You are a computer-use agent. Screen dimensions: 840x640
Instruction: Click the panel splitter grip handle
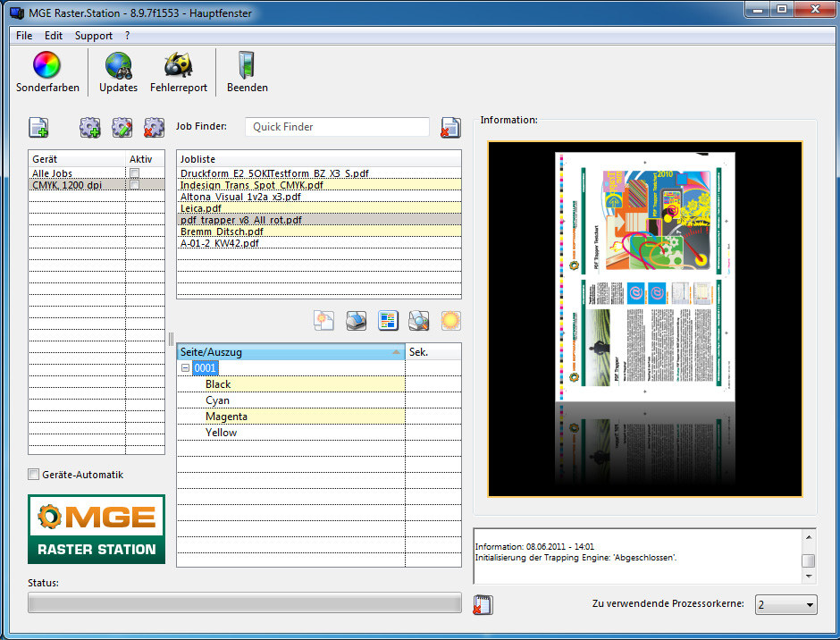pyautogui.click(x=171, y=339)
